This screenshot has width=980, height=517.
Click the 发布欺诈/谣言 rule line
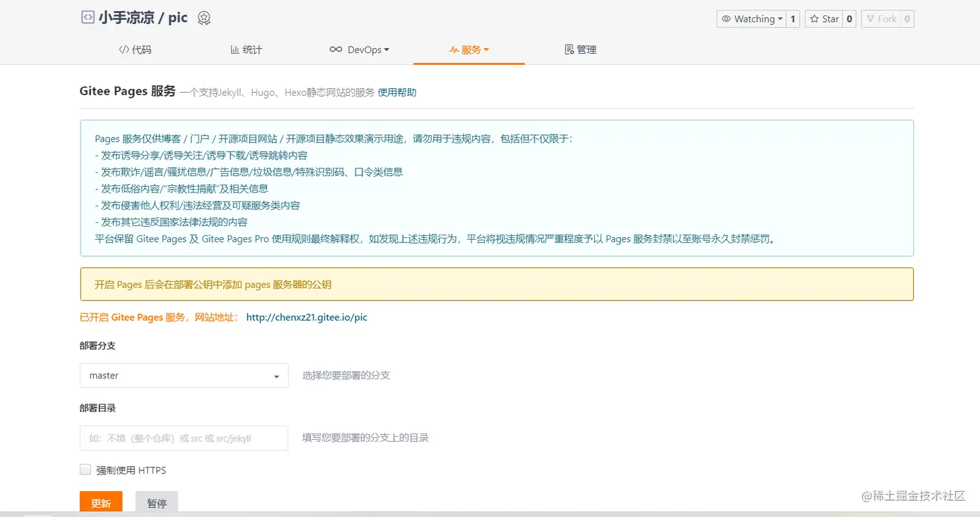click(249, 172)
